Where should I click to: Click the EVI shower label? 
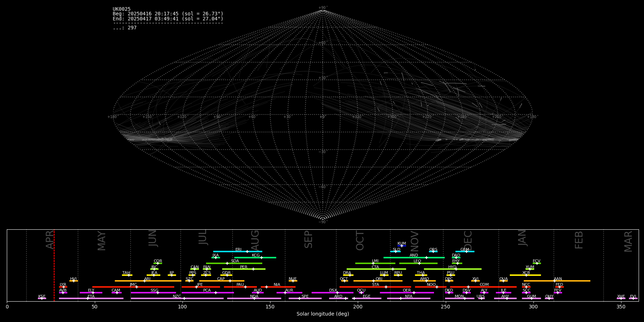(x=633, y=297)
